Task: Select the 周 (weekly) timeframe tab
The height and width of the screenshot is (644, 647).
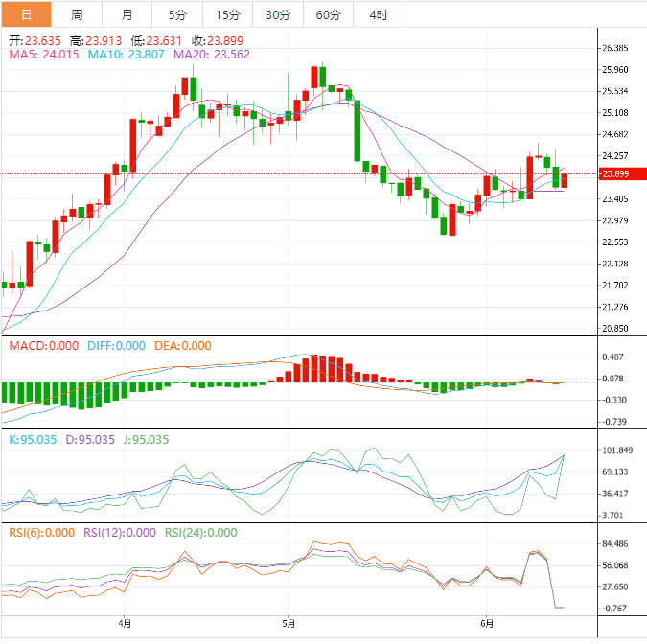Action: pos(77,14)
